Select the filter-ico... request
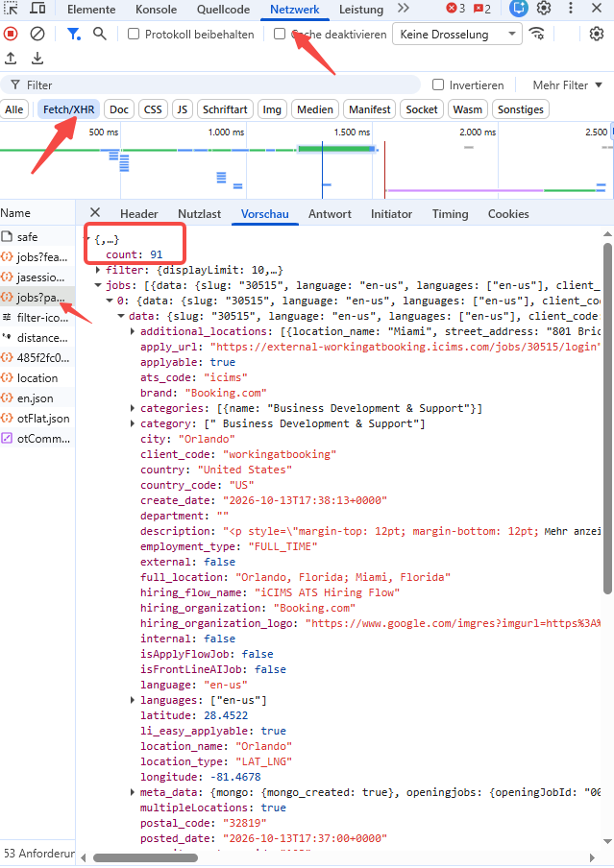The width and height of the screenshot is (614, 868). [x=37, y=318]
